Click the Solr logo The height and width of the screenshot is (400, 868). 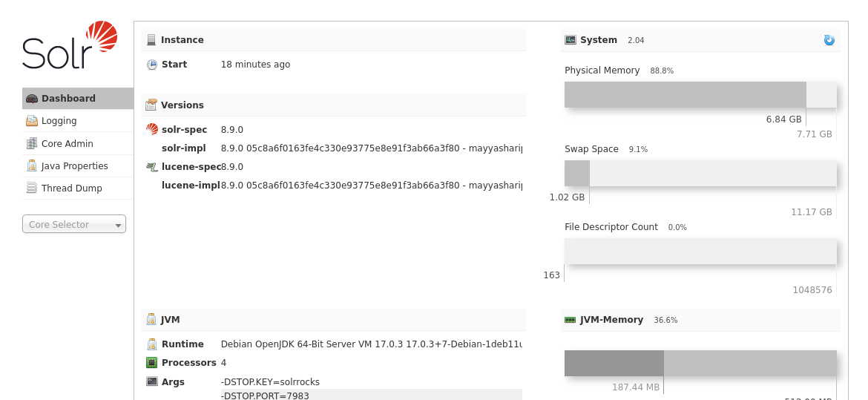70,45
